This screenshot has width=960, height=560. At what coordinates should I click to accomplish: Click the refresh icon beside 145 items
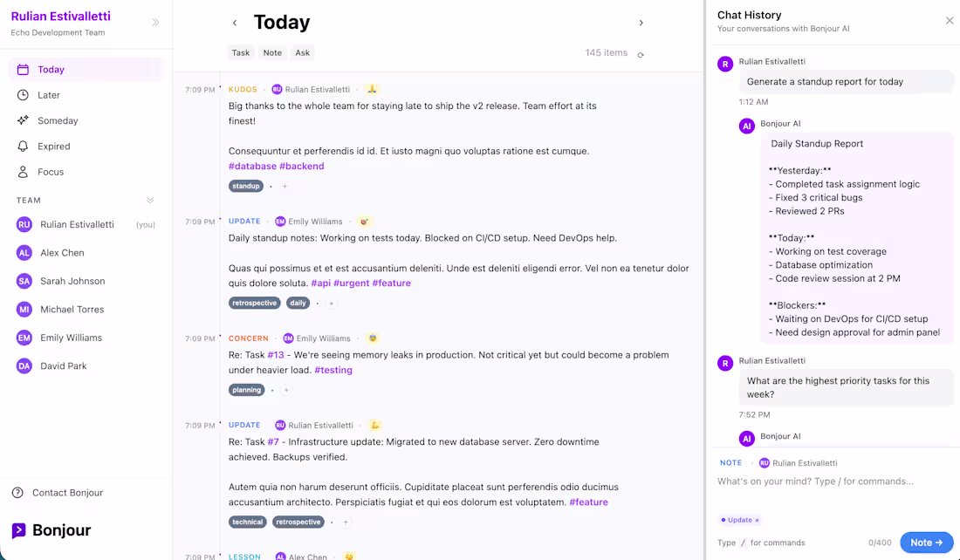(x=641, y=55)
